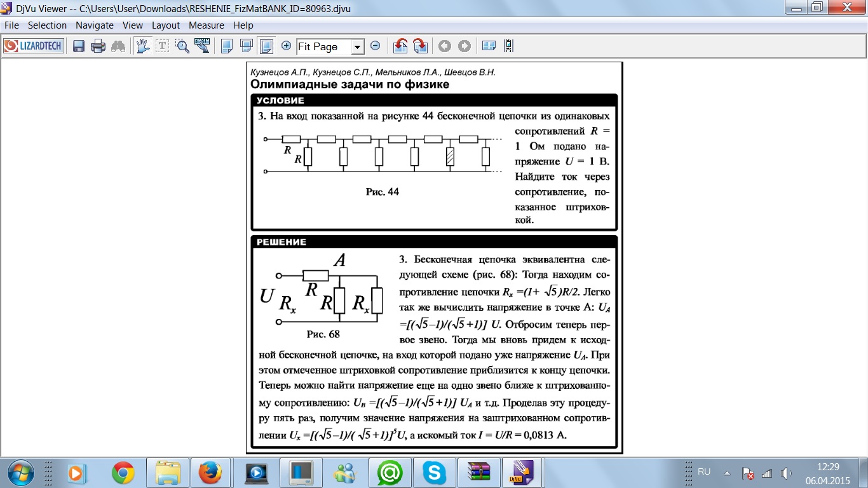Print the document using printer icon
The height and width of the screenshot is (488, 868).
click(x=98, y=46)
